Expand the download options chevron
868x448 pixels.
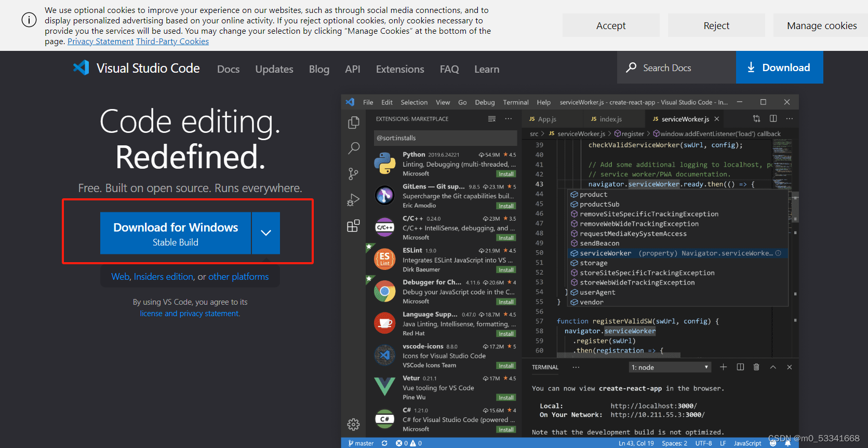pos(266,233)
